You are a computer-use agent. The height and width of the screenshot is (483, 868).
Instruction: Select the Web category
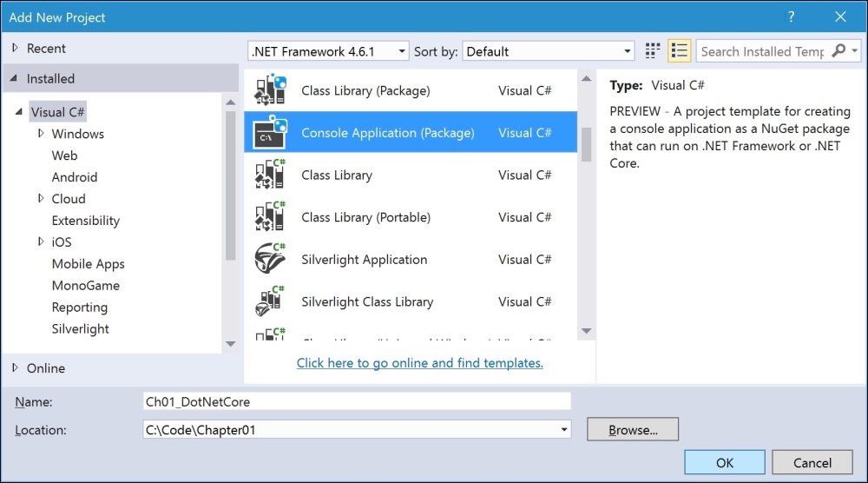65,155
